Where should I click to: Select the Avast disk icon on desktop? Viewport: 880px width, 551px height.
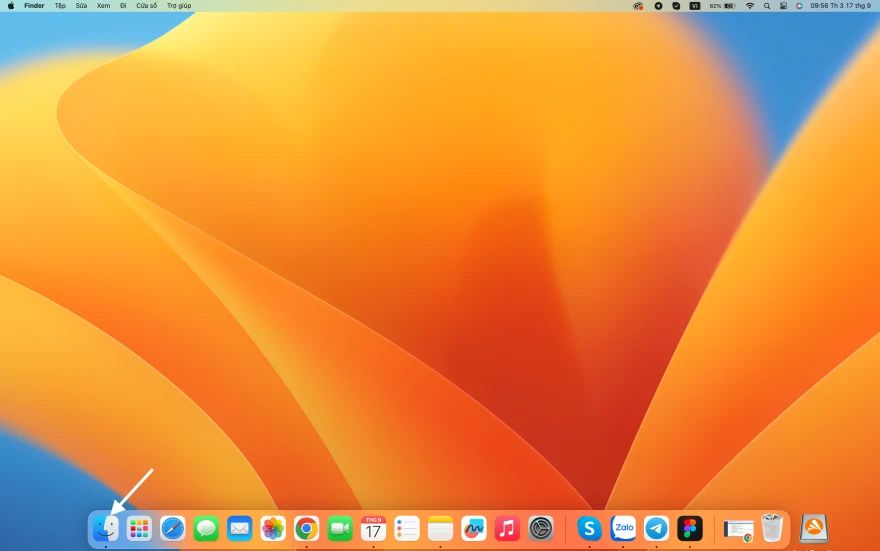[x=814, y=529]
